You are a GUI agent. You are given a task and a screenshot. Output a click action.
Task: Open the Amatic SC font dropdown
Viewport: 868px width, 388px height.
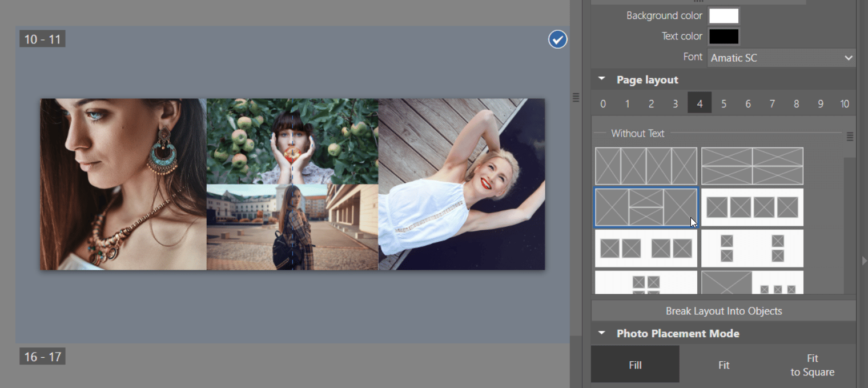tap(781, 58)
